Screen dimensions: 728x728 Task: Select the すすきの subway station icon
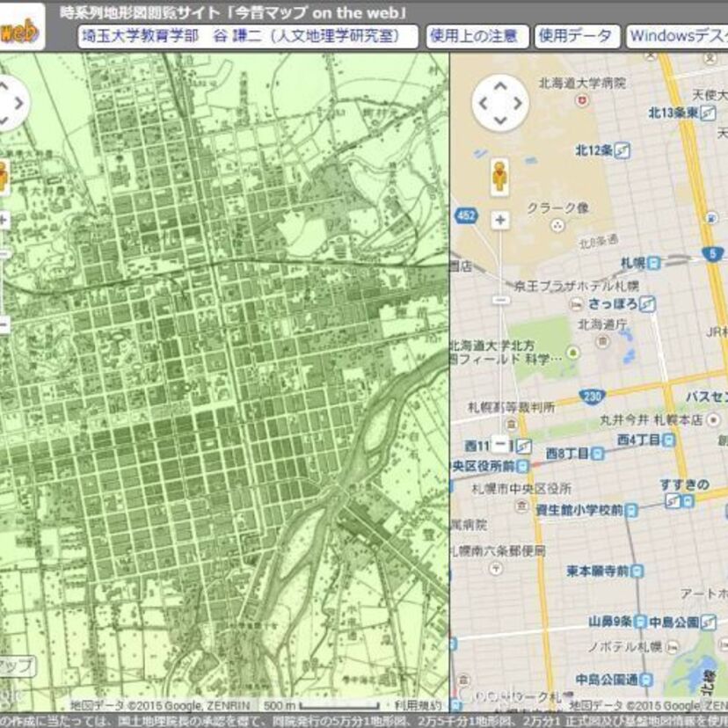point(680,500)
